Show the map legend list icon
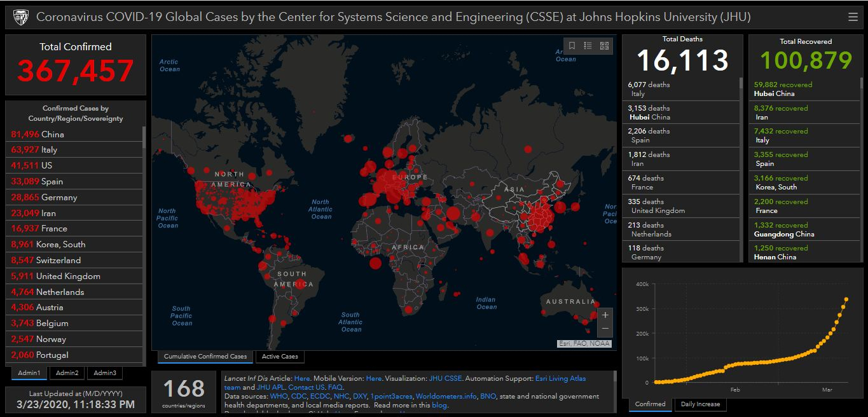Viewport: 868px width, 417px height. [588, 46]
